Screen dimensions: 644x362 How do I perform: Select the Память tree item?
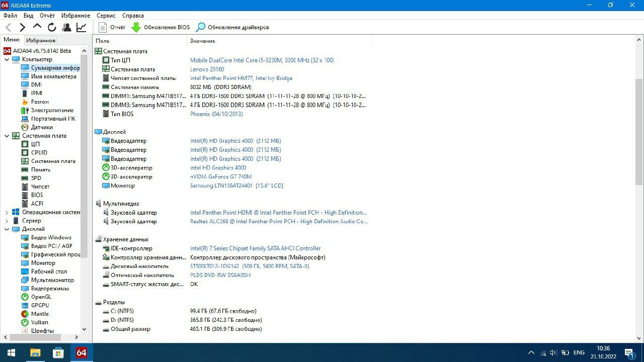tap(36, 170)
